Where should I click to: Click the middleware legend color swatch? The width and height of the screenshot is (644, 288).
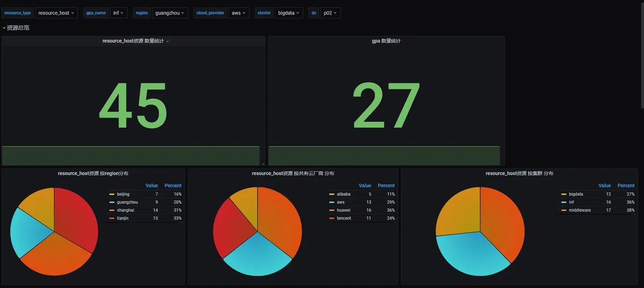tap(564, 210)
